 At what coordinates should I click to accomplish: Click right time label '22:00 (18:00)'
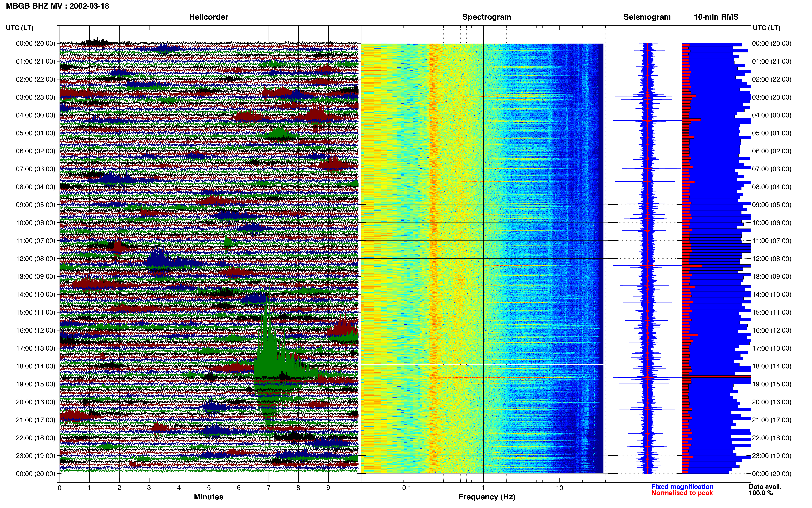(x=772, y=438)
